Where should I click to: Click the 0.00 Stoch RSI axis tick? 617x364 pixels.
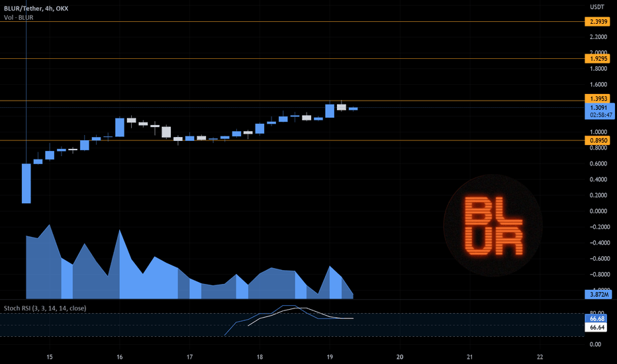pos(596,344)
